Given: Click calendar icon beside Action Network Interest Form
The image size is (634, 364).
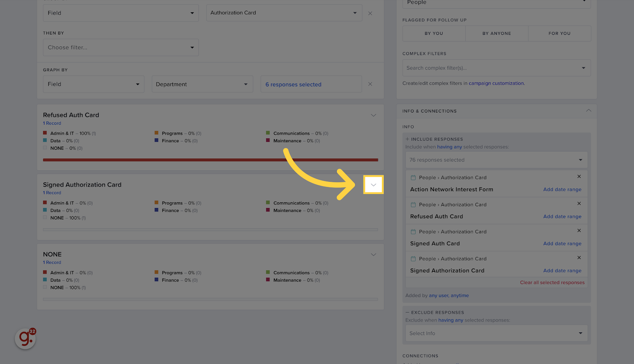Looking at the screenshot, I should point(413,178).
